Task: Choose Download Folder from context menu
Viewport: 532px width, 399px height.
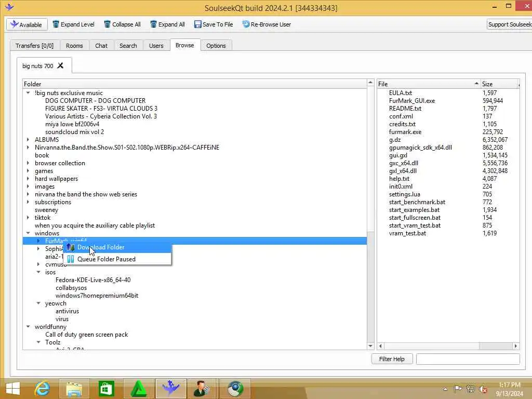Action: [117, 247]
